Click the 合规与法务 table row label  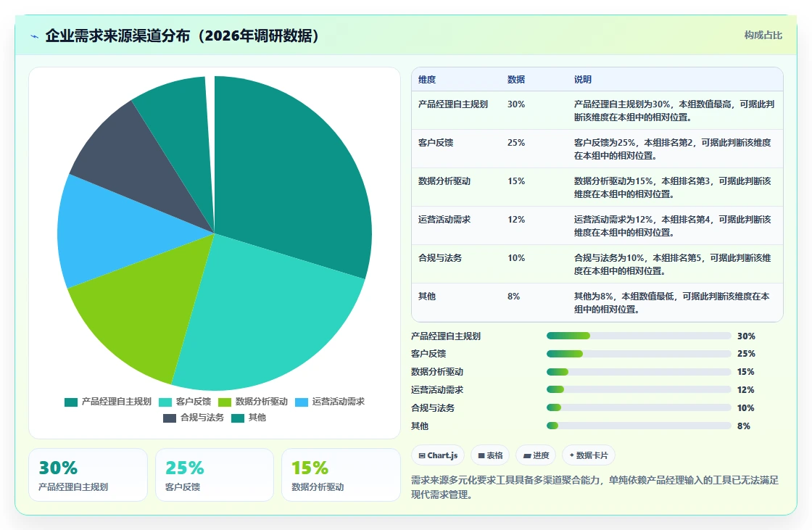point(440,258)
